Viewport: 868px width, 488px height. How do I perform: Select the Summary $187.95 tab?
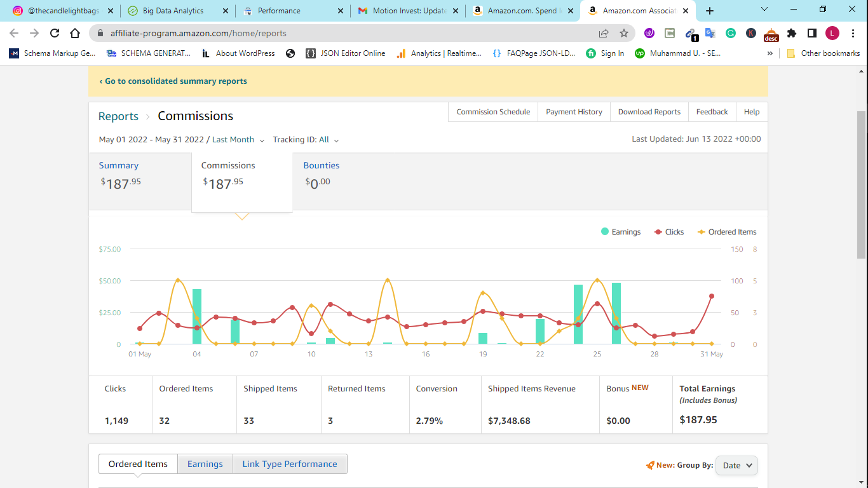pyautogui.click(x=140, y=181)
